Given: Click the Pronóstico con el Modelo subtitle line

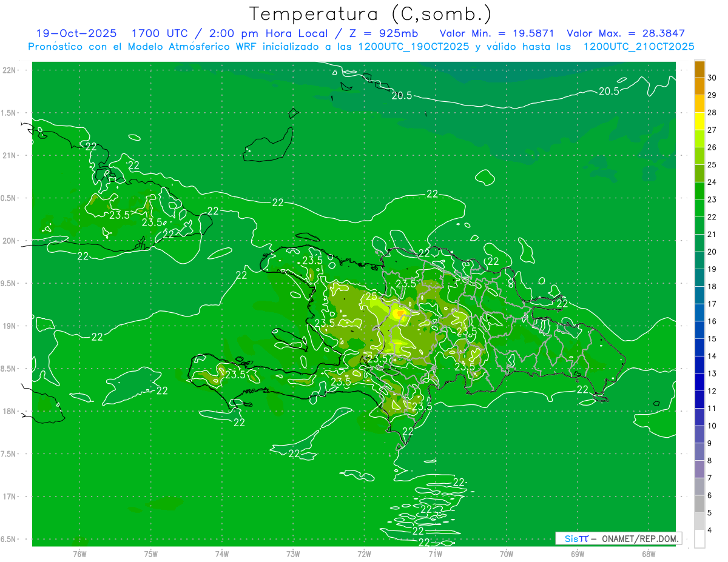Looking at the screenshot, I should pos(361,47).
